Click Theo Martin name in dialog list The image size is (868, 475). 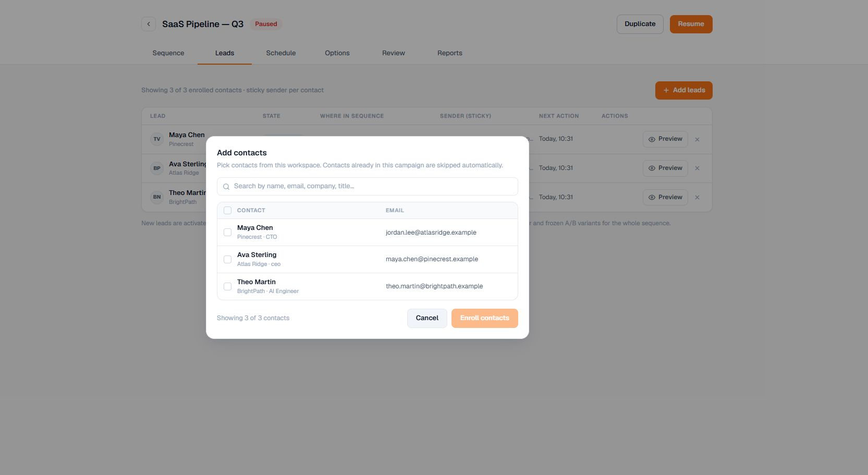(x=256, y=282)
